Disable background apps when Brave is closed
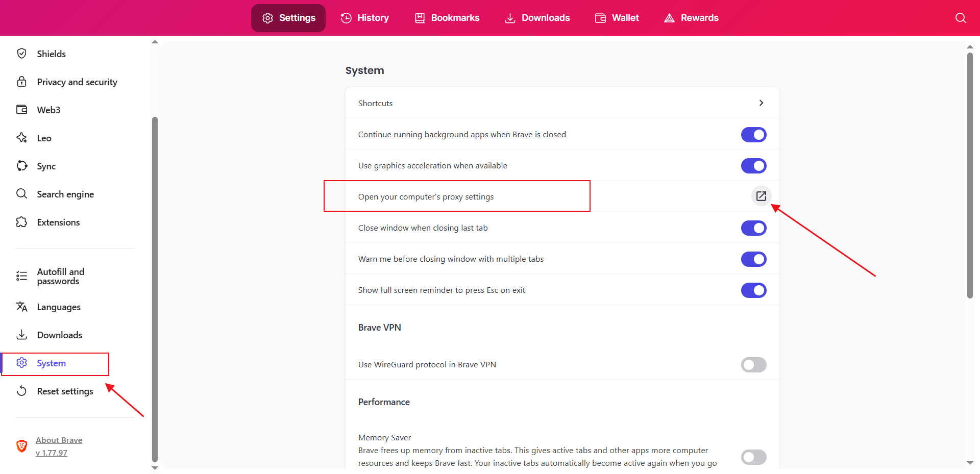The width and height of the screenshot is (980, 474). coord(753,135)
